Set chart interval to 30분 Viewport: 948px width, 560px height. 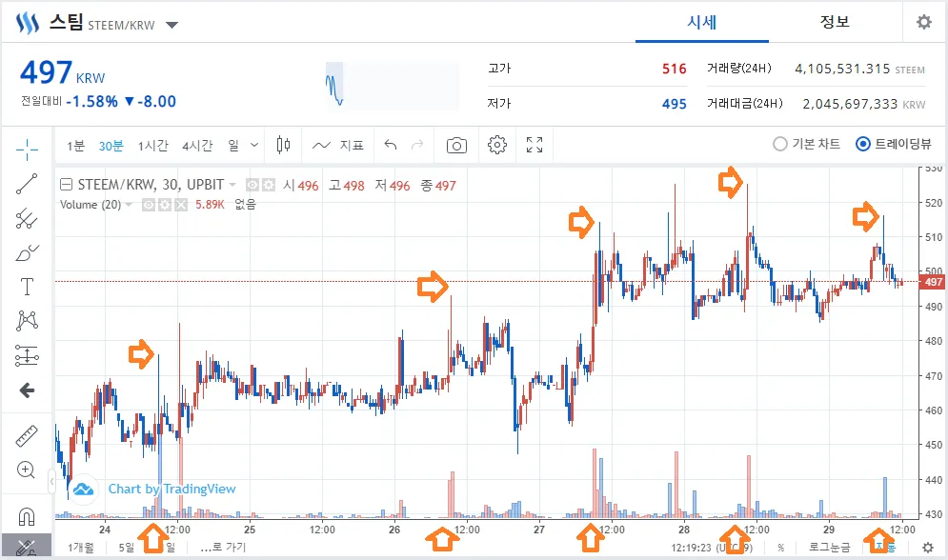point(111,146)
